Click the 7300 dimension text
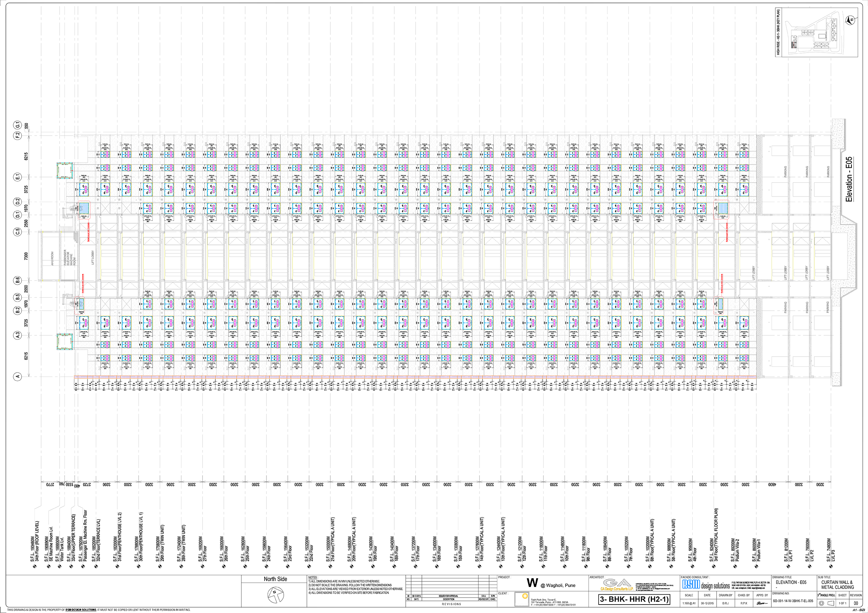868x613 pixels. pos(26,256)
